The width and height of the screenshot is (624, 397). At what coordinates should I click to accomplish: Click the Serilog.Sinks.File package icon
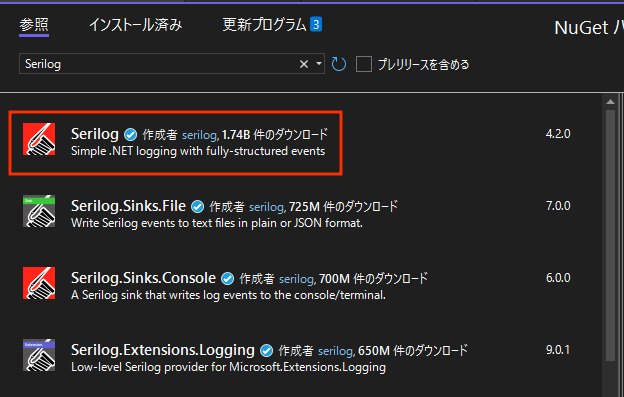click(39, 211)
